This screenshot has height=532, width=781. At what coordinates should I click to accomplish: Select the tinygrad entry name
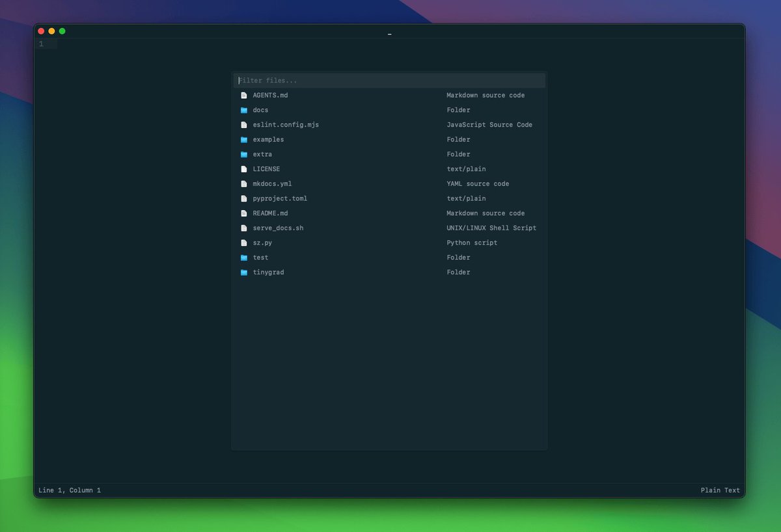coord(268,273)
